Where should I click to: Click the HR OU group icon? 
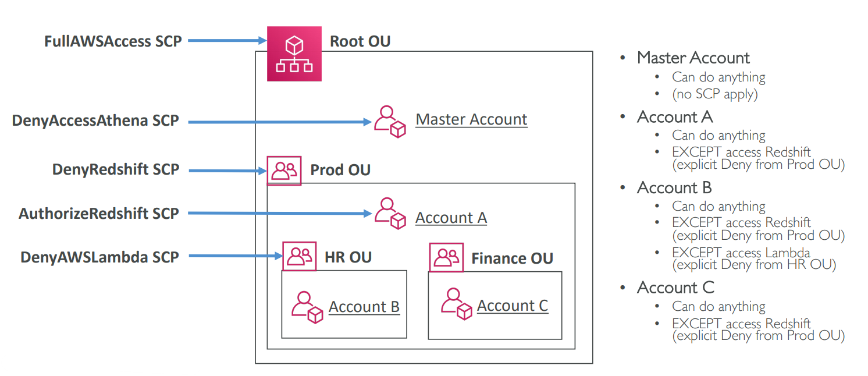299,256
